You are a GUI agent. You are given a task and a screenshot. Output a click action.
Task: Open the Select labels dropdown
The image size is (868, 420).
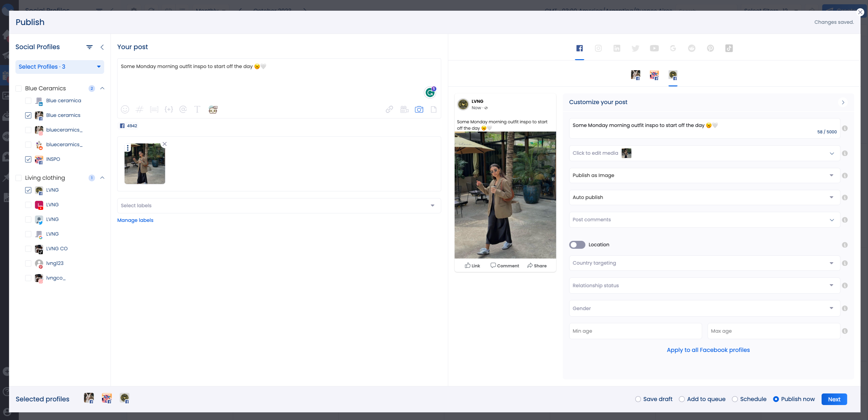(x=432, y=205)
